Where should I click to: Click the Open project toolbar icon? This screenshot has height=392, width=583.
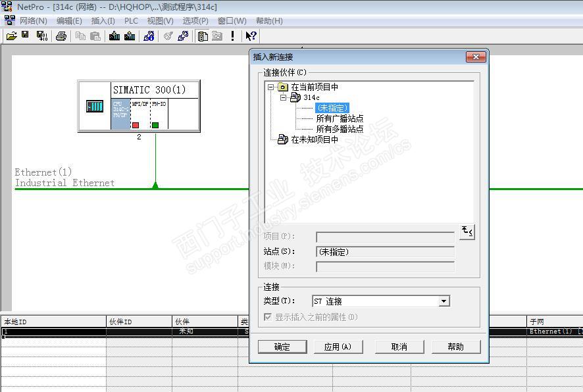[12, 36]
